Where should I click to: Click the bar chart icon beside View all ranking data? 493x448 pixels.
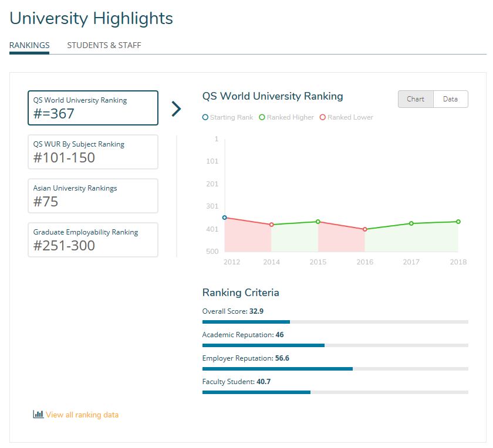(38, 414)
